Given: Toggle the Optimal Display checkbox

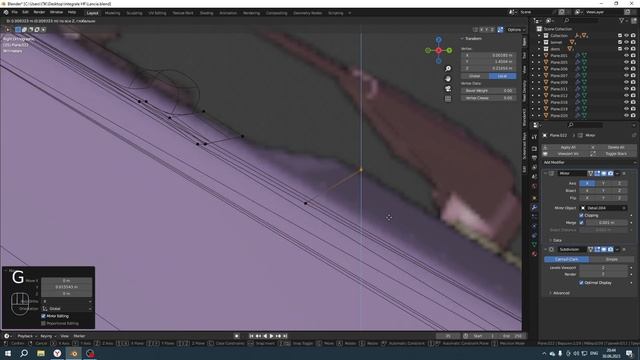Looking at the screenshot, I should [581, 282].
